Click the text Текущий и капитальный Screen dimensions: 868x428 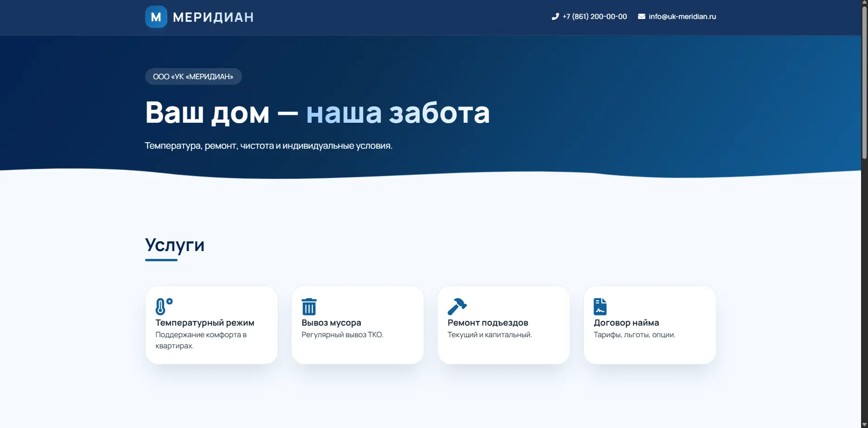click(490, 335)
